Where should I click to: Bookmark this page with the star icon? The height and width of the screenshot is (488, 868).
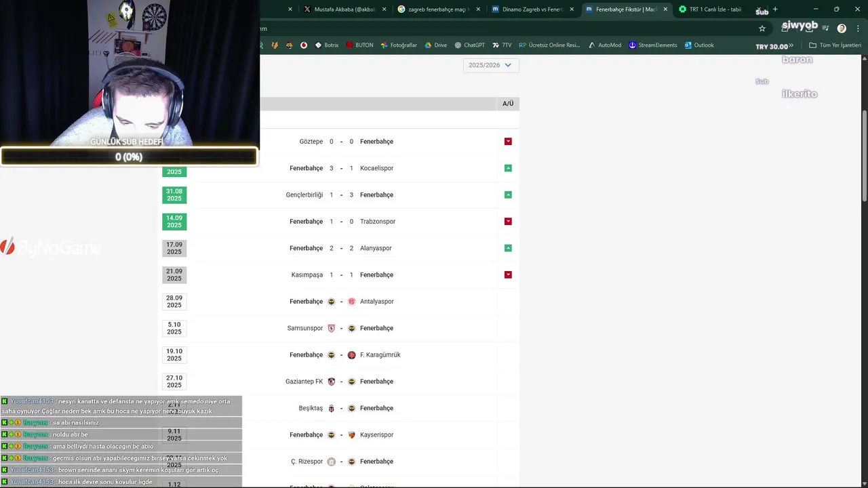pyautogui.click(x=762, y=28)
